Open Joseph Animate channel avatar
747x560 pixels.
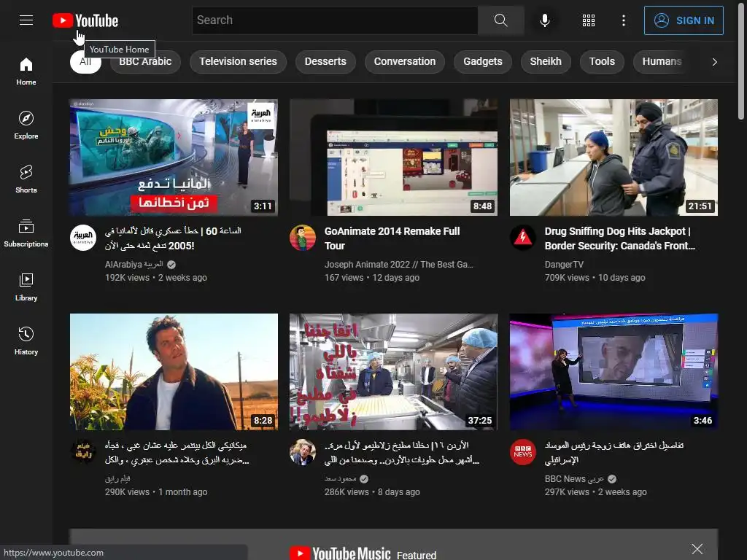pos(303,238)
